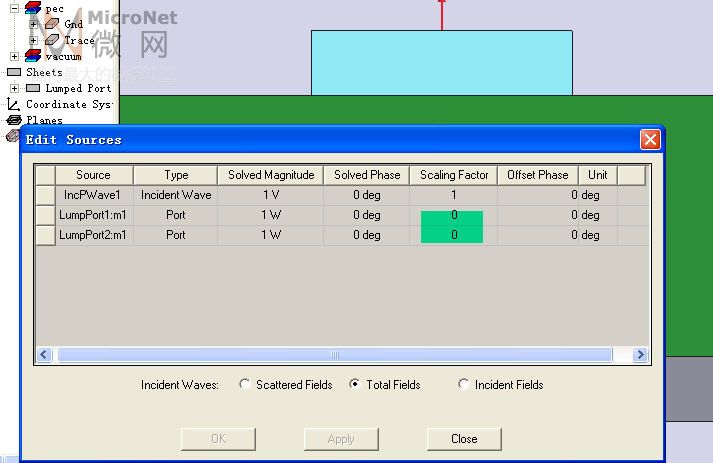Image resolution: width=713 pixels, height=463 pixels.
Task: Click LumpPort1:m1's 1 W magnitude cell
Action: pos(271,215)
